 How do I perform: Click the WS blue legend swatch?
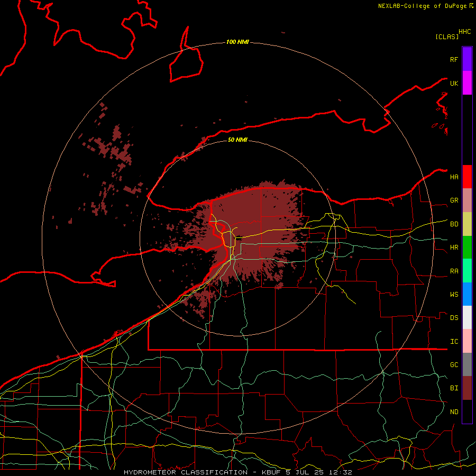click(x=467, y=294)
